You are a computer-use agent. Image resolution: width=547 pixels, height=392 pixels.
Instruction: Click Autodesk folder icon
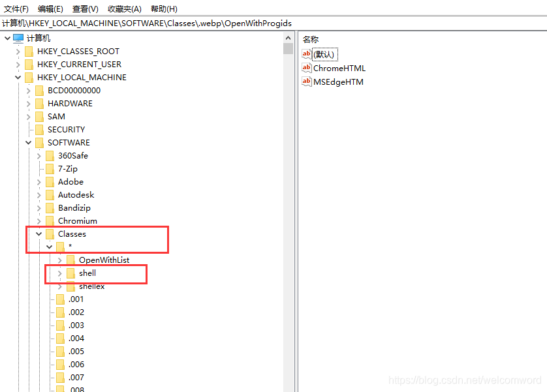click(50, 195)
